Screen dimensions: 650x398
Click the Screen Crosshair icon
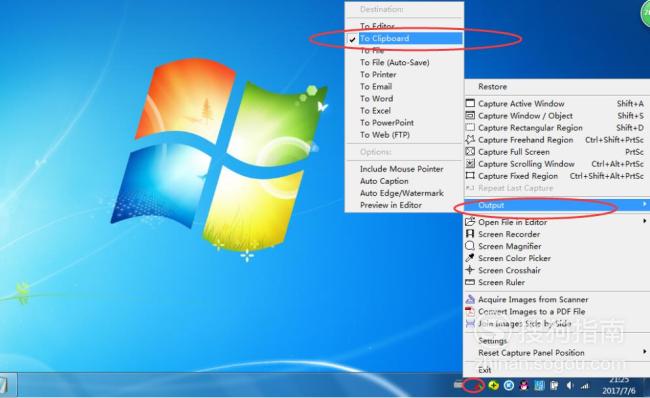pyautogui.click(x=470, y=270)
